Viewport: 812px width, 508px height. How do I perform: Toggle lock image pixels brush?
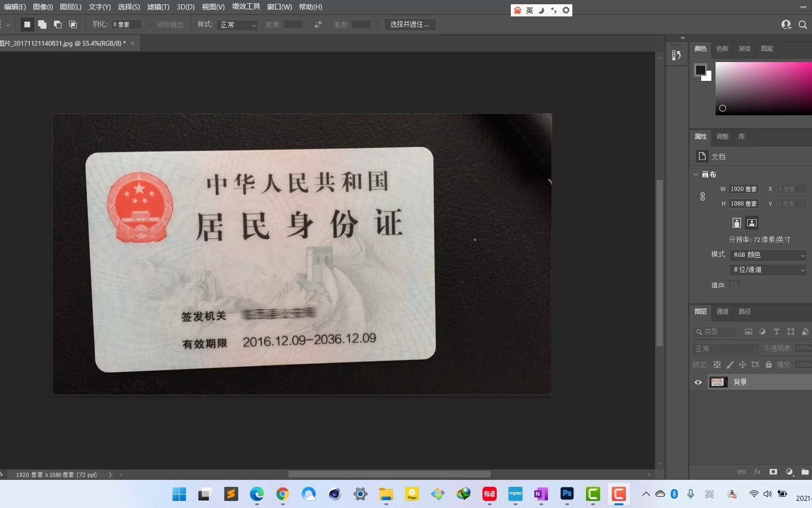(730, 365)
